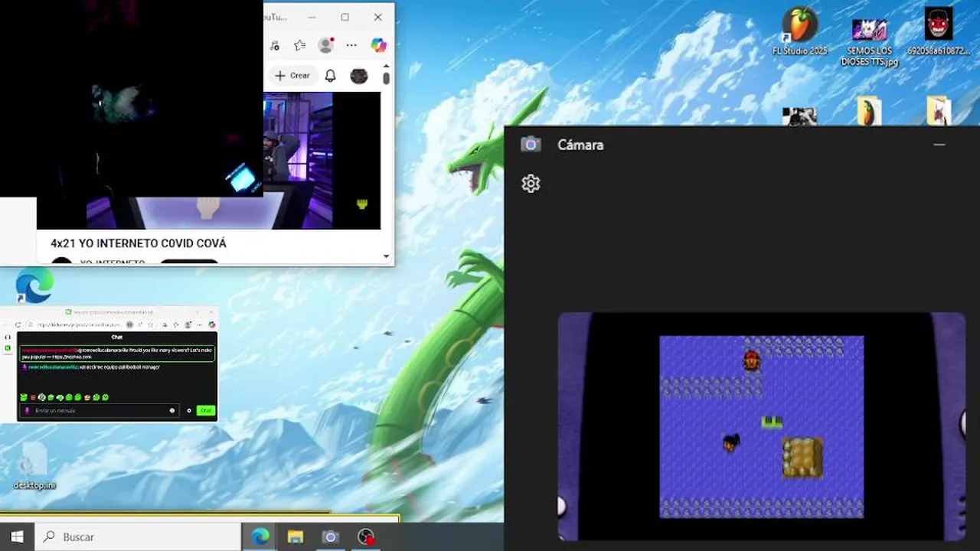The width and height of the screenshot is (980, 551).
Task: Open Edge Copilot icon in YouTube window
Action: click(379, 45)
